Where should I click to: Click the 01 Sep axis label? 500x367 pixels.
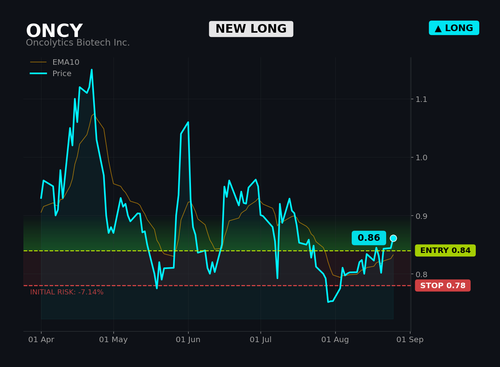click(x=410, y=339)
